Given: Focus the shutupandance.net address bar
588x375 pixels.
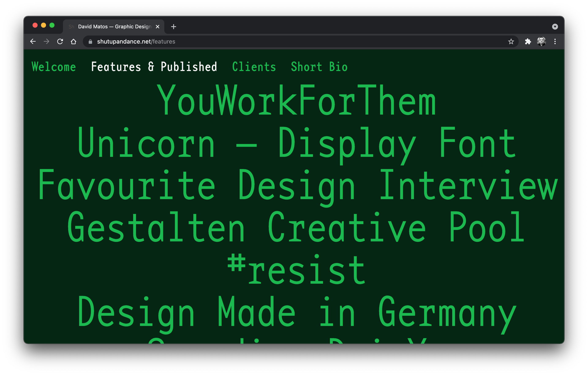Looking at the screenshot, I should (x=300, y=42).
